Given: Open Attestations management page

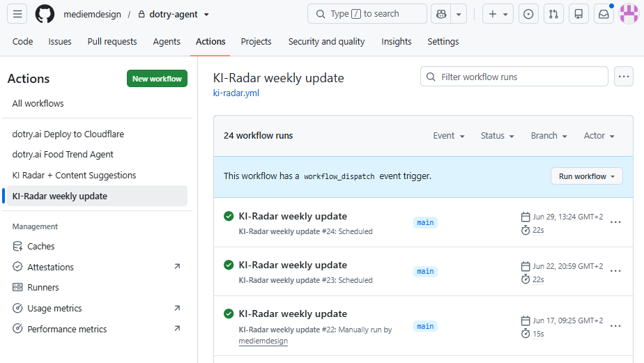Looking at the screenshot, I should pyautogui.click(x=98, y=267).
